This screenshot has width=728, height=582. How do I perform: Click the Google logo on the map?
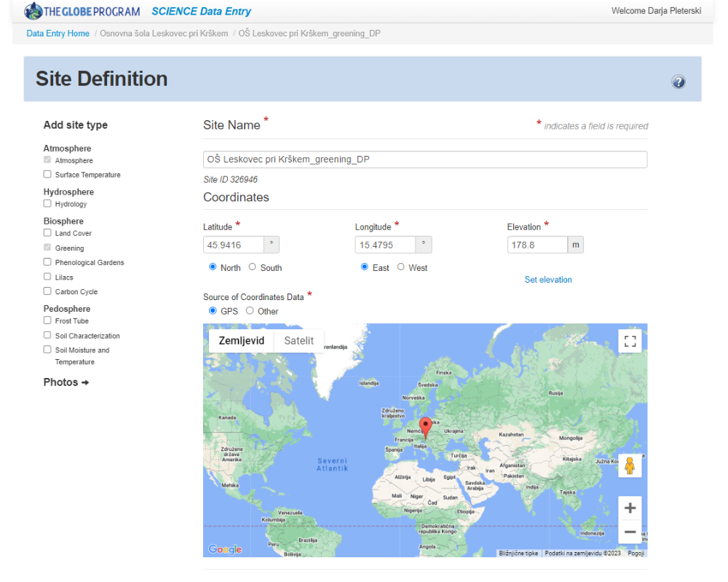(225, 549)
